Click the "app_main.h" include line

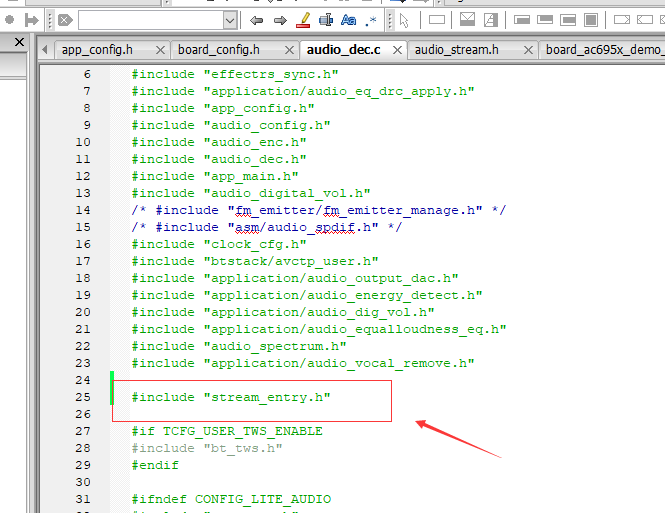(x=215, y=176)
